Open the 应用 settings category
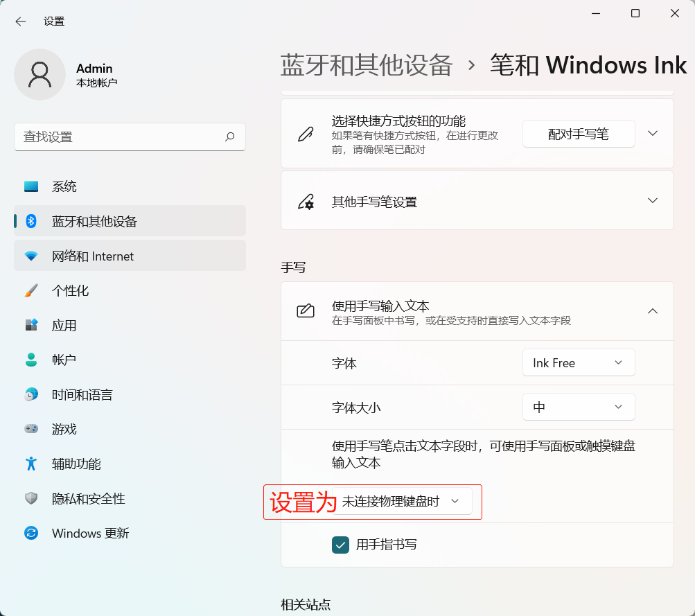695x616 pixels. (130, 325)
